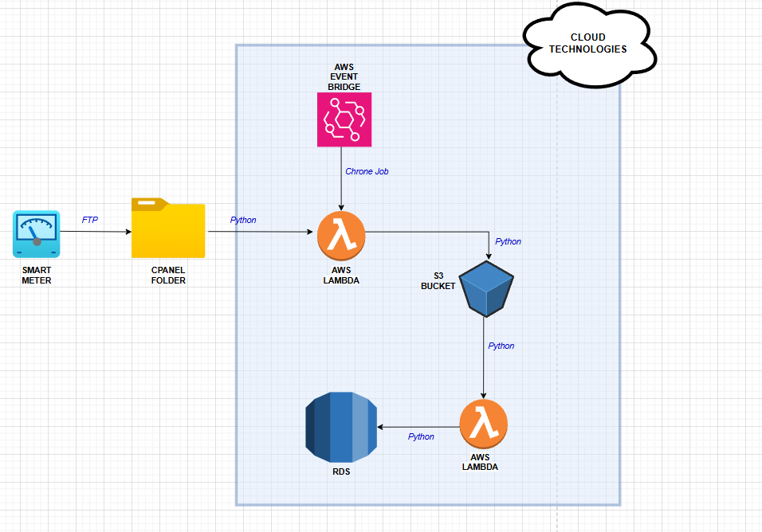This screenshot has height=532, width=762.
Task: Click the Cloud Technologies cloud shape
Action: [589, 42]
